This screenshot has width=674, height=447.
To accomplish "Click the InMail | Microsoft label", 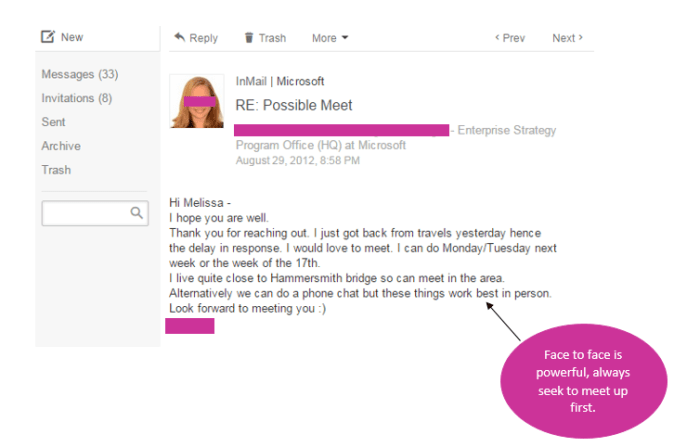I will coord(280,81).
